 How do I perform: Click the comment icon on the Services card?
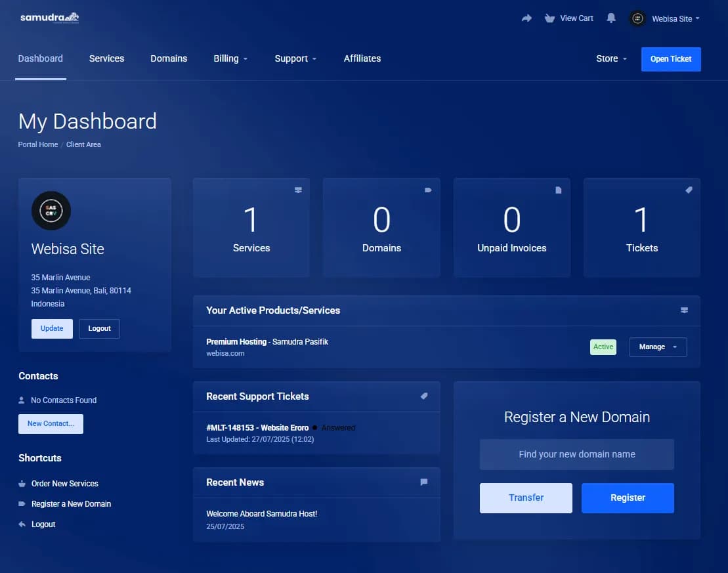pyautogui.click(x=298, y=189)
